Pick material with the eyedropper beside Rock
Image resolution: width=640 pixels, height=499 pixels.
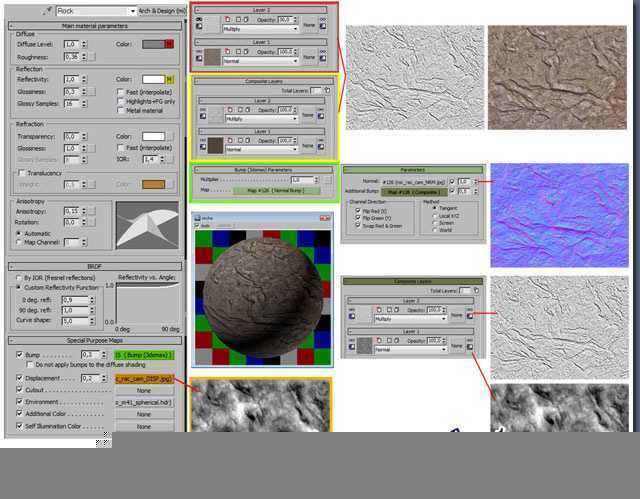coord(48,11)
